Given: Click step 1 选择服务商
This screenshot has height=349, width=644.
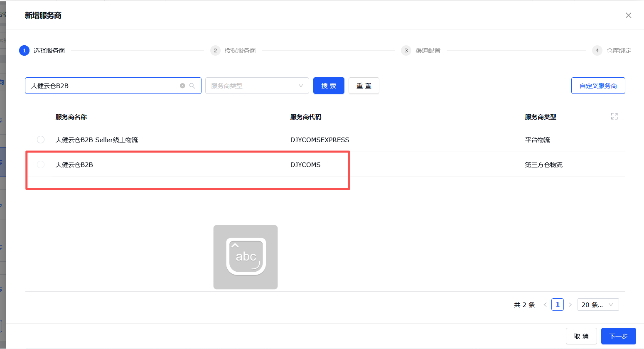Looking at the screenshot, I should tap(42, 51).
